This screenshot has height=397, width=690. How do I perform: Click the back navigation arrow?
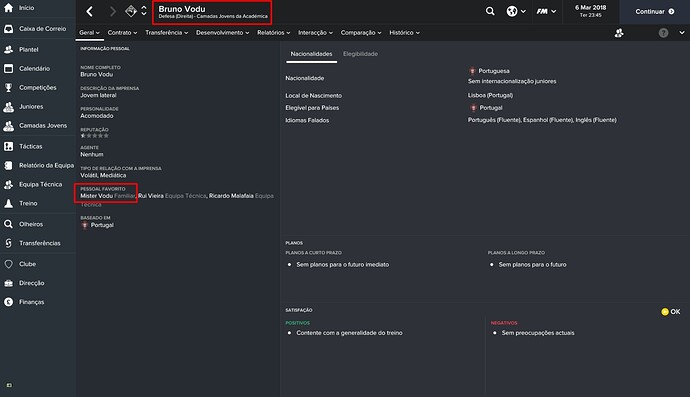(x=90, y=11)
